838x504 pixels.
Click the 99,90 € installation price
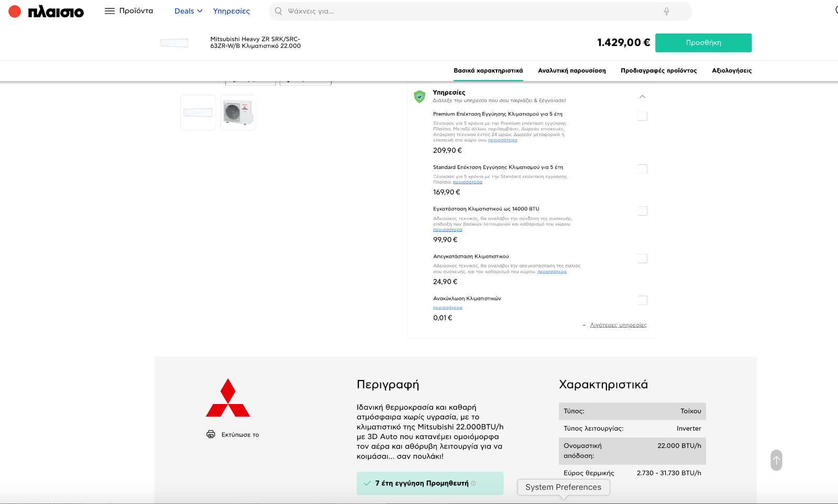(x=445, y=240)
